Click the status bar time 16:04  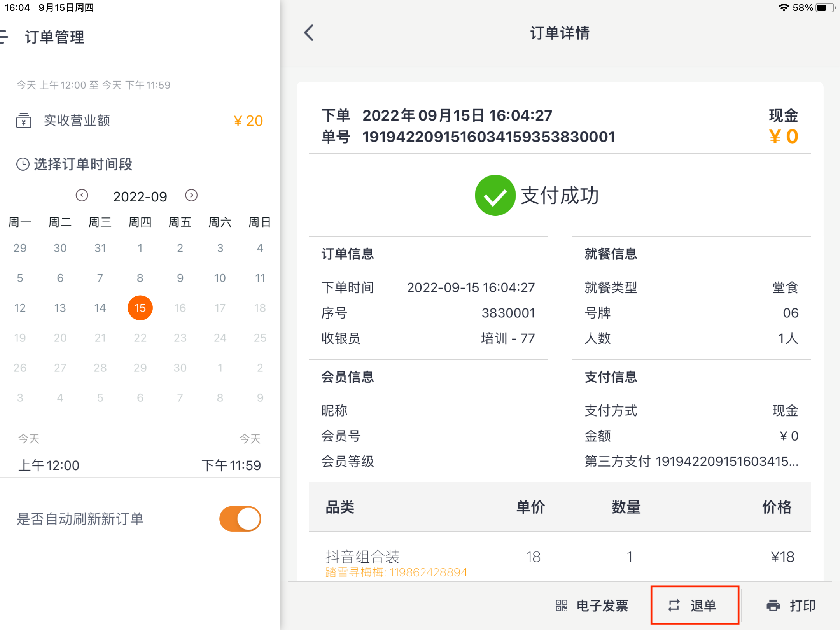tap(17, 7)
